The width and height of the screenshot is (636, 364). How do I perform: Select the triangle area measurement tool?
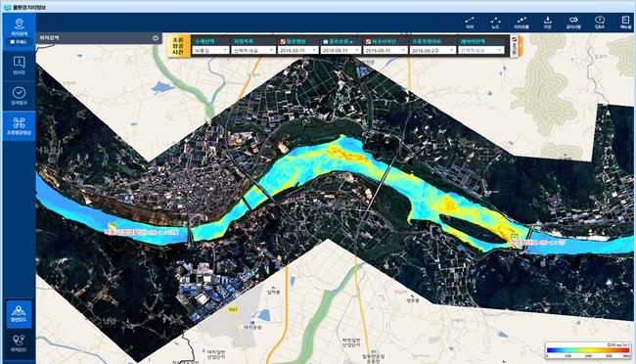coord(495,20)
